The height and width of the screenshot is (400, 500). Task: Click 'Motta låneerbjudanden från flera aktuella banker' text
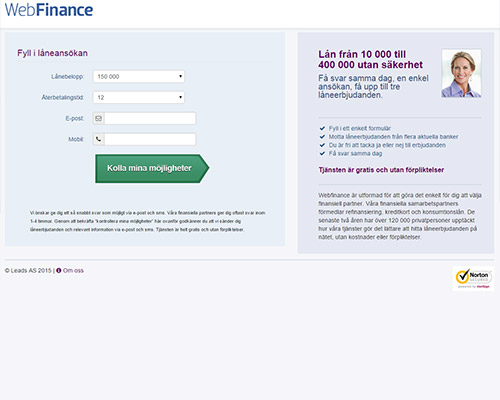tap(393, 137)
